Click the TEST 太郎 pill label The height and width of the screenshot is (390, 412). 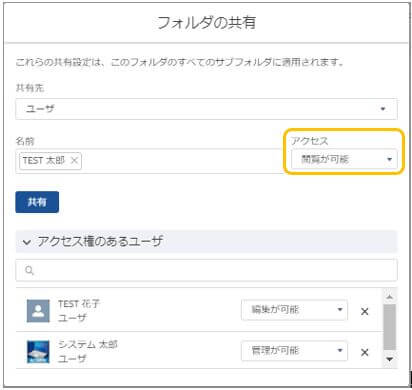[x=44, y=161]
